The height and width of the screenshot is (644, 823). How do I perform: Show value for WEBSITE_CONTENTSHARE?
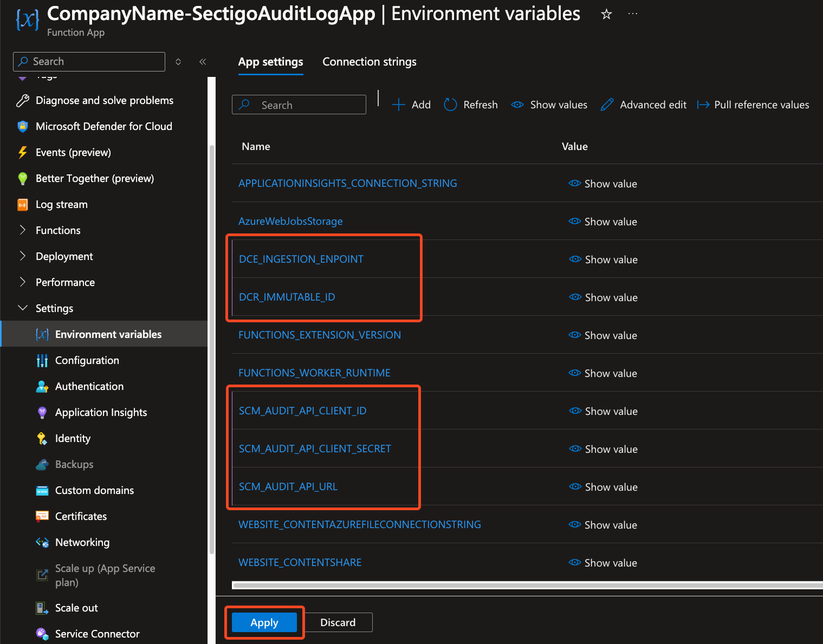[x=602, y=563]
